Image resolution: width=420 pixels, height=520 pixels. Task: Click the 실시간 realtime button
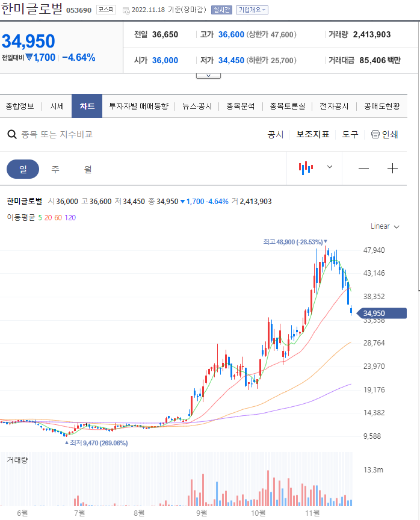221,10
